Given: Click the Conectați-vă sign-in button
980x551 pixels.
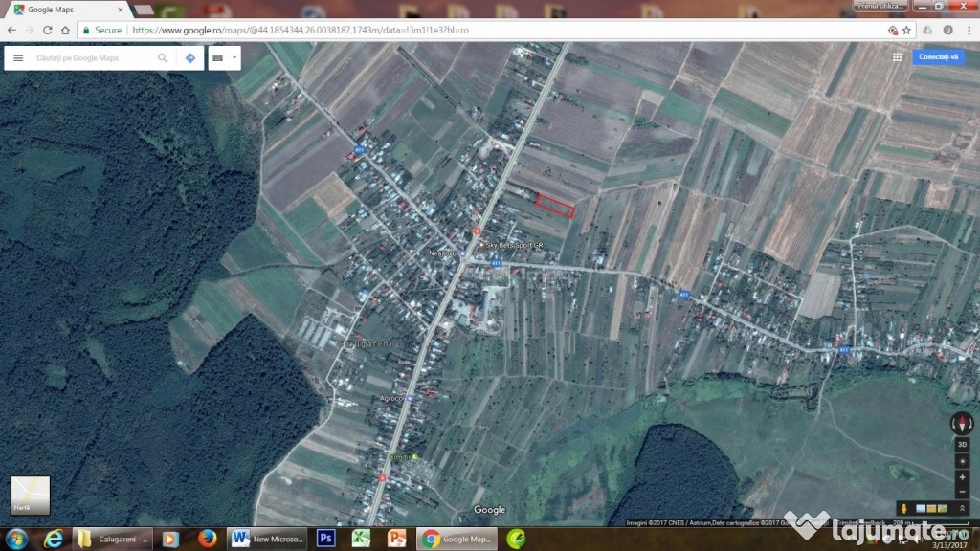Looking at the screenshot, I should point(938,57).
